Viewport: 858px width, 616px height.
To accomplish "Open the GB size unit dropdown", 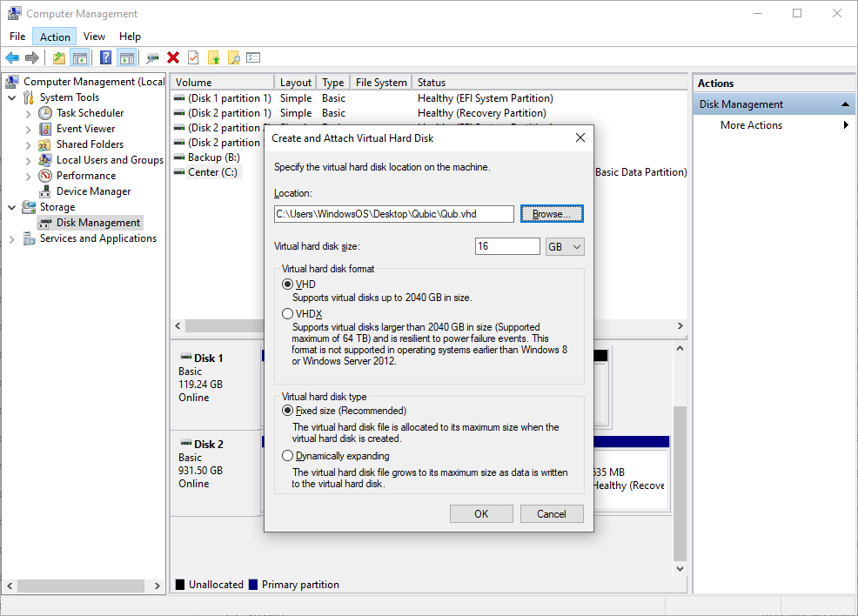I will tap(565, 247).
